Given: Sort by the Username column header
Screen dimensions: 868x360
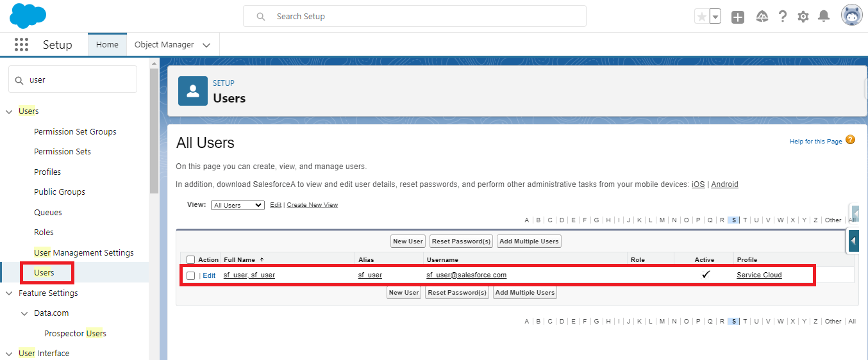Looking at the screenshot, I should pos(442,259).
